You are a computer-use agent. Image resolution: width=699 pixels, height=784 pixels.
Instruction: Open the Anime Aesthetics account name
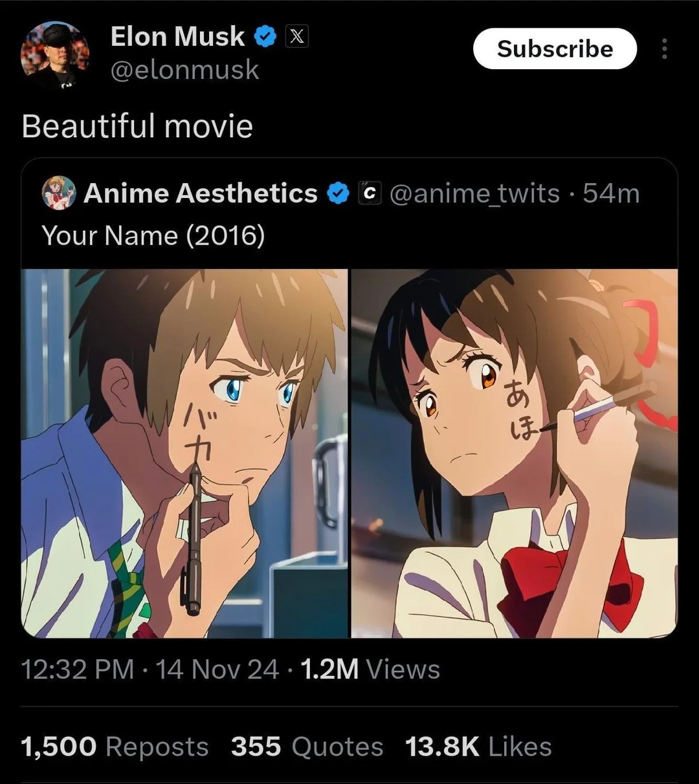coord(201,193)
